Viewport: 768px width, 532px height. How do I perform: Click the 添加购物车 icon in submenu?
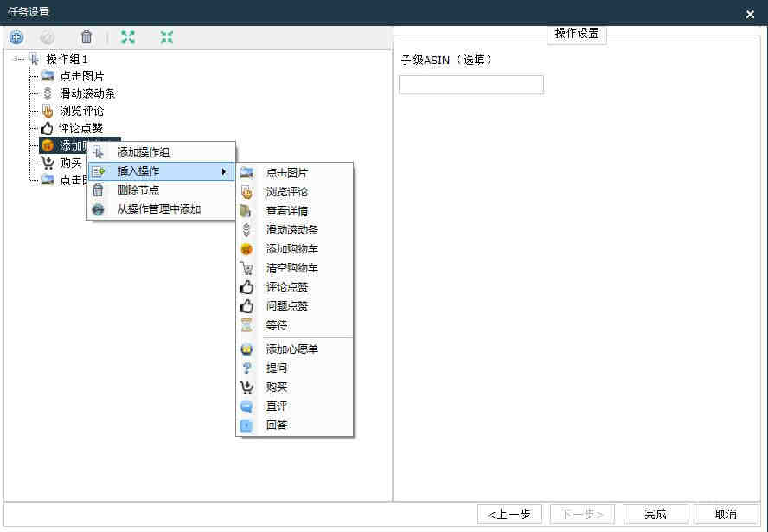pyautogui.click(x=246, y=249)
